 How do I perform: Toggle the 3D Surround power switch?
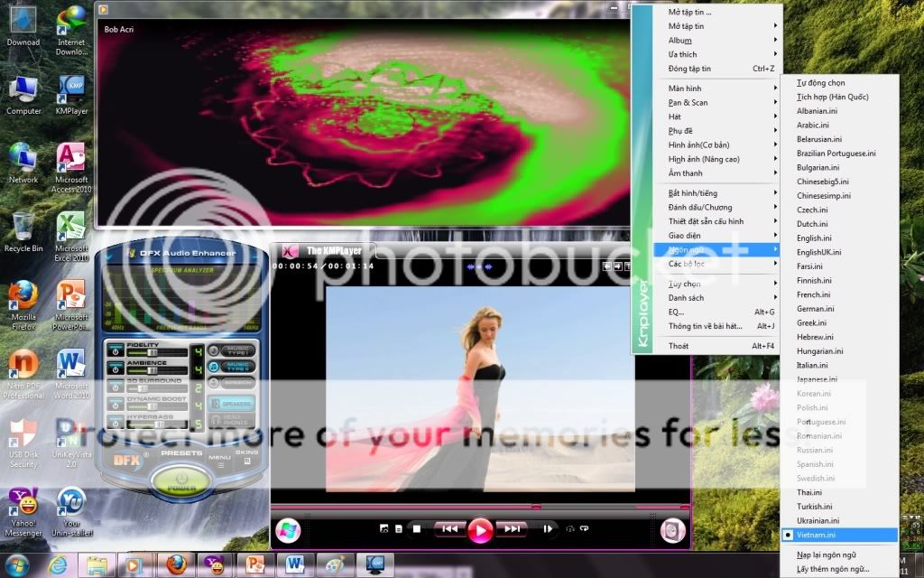[115, 387]
